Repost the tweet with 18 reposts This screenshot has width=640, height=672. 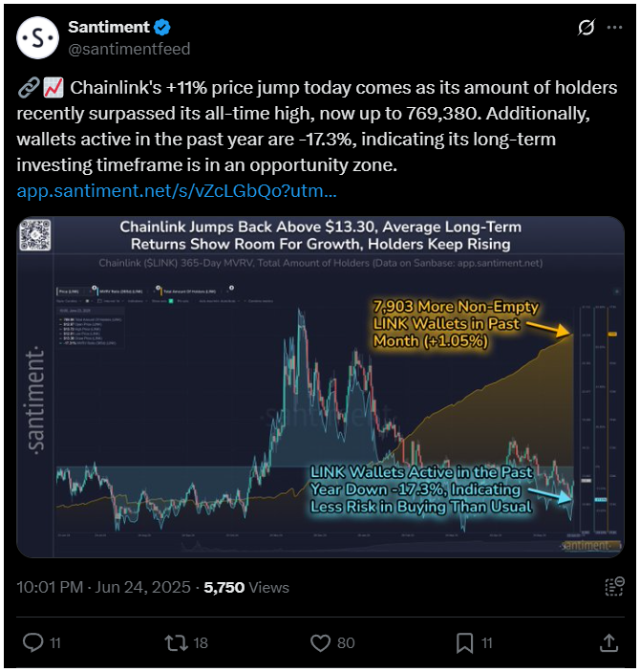point(186,643)
